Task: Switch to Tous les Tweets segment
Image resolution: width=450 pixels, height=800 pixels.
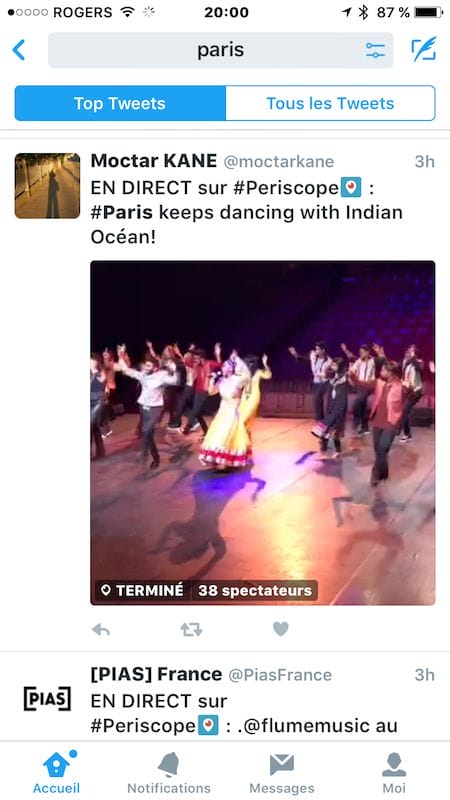Action: tap(330, 103)
